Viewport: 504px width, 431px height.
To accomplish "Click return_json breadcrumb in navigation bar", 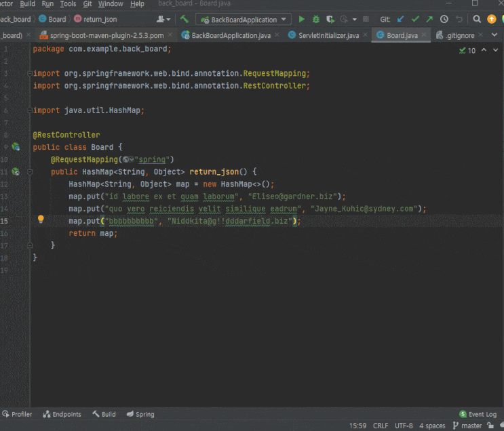I will coord(96,19).
